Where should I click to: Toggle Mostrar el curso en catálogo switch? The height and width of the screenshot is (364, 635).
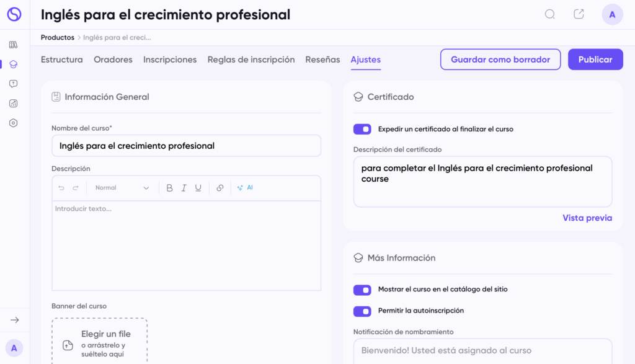coord(362,290)
